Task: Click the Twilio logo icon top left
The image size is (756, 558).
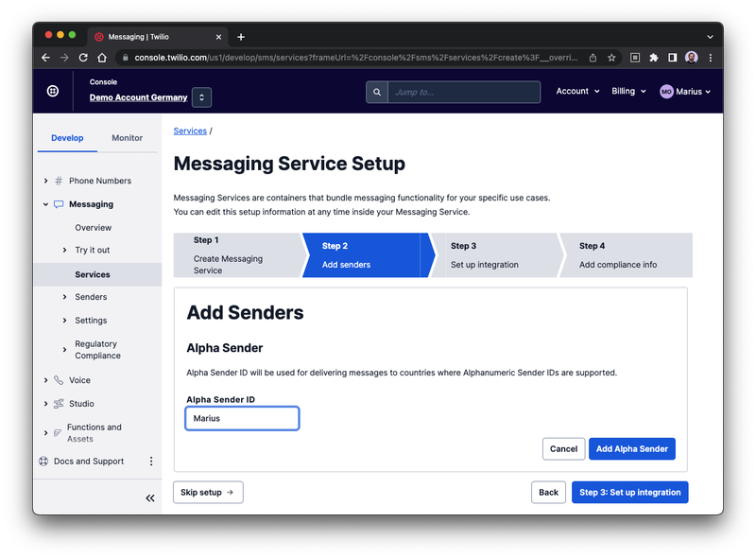Action: 53,91
